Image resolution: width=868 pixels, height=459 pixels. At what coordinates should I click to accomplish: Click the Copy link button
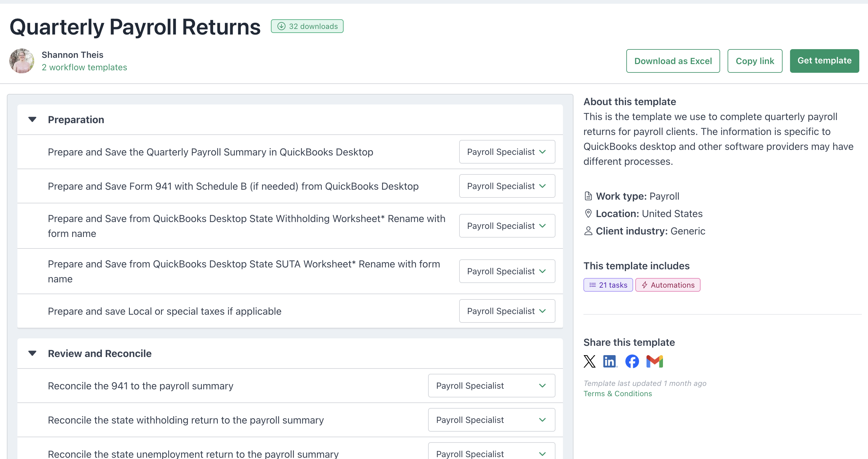[x=754, y=61]
